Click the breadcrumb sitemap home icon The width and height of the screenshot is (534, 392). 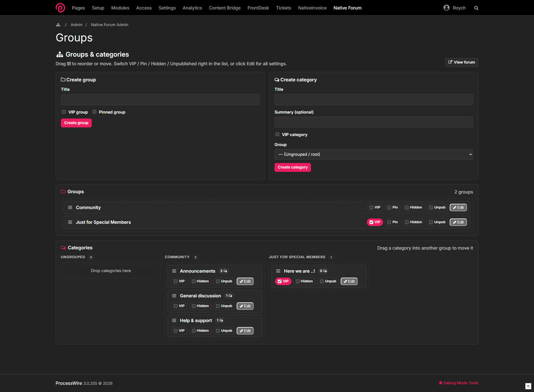(x=58, y=25)
